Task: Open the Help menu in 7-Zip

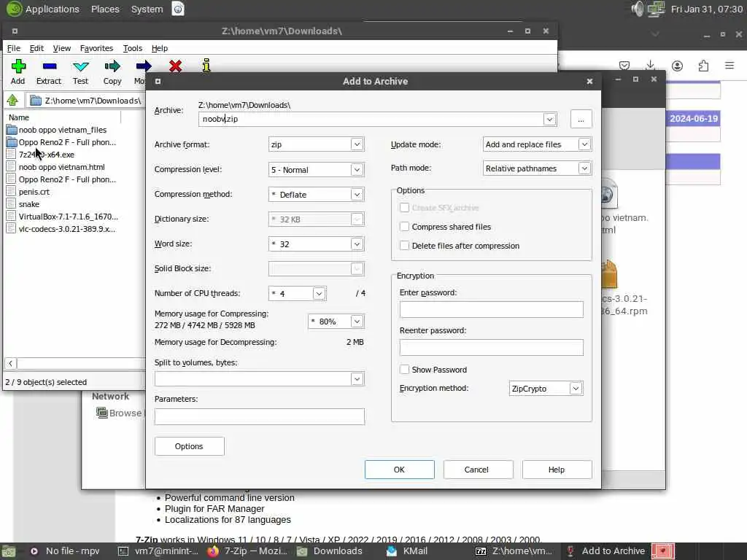Action: point(160,48)
